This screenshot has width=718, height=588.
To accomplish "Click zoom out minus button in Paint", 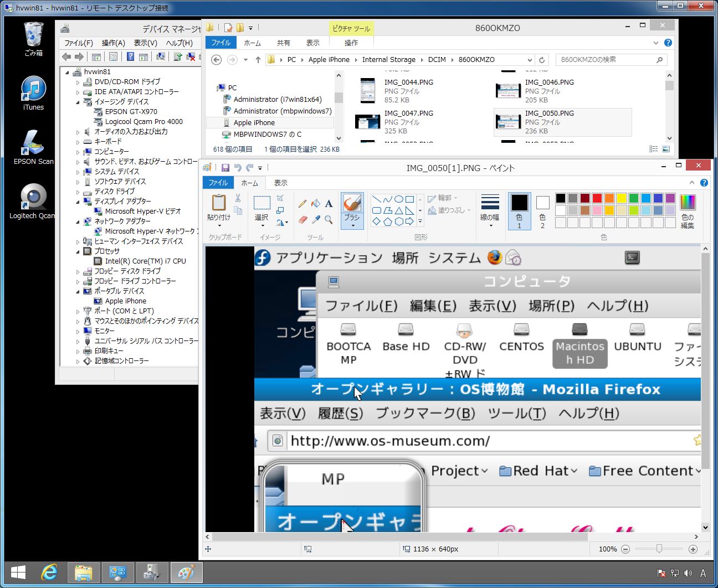I will point(625,549).
